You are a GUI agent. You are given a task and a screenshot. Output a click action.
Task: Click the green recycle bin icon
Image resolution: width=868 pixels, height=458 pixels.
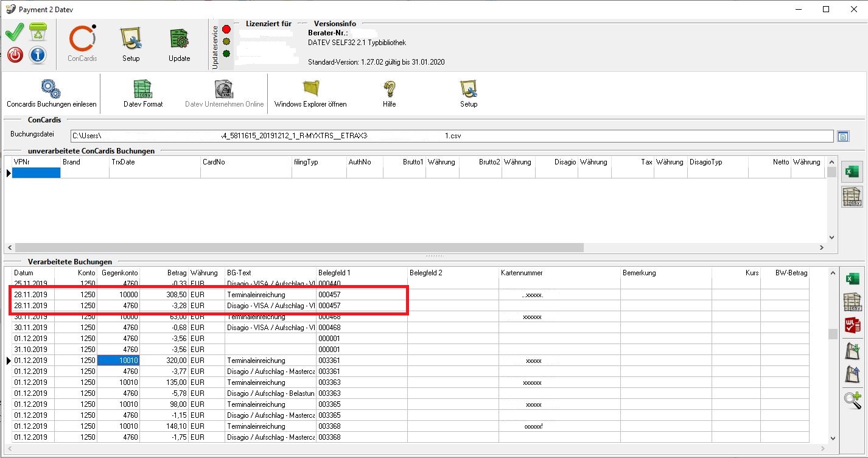tap(38, 32)
